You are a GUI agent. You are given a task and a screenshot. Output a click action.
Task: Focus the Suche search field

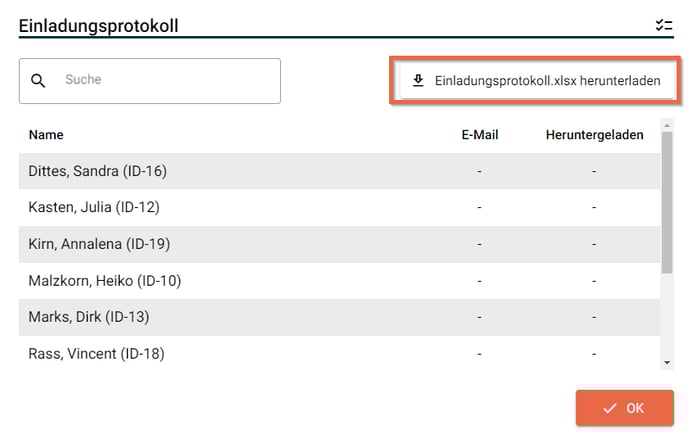click(x=150, y=81)
